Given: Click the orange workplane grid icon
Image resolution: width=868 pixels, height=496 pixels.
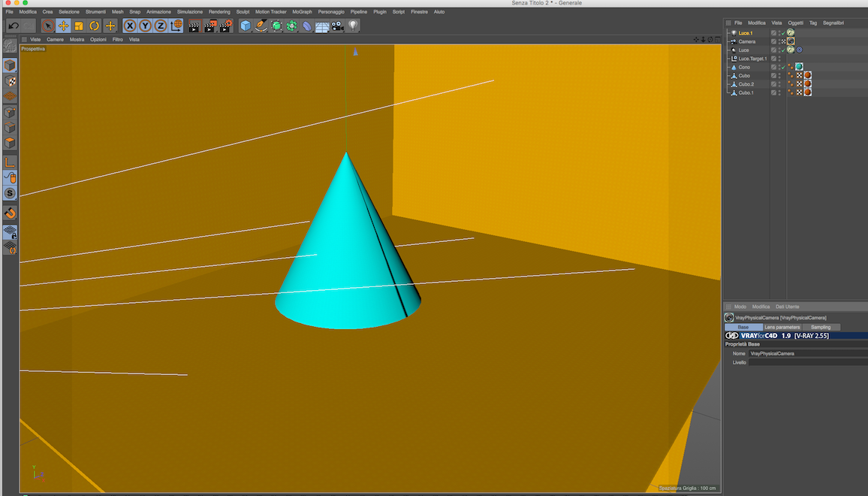Looking at the screenshot, I should coord(10,96).
